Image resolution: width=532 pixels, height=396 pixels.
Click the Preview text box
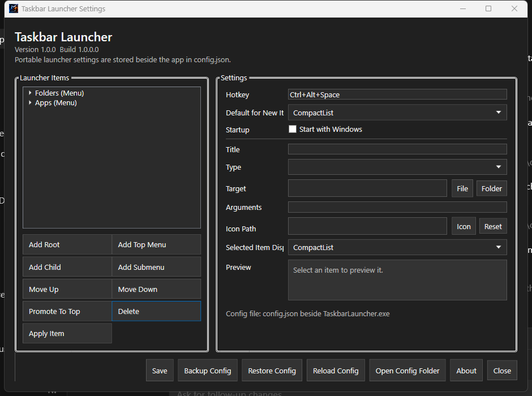[397, 280]
